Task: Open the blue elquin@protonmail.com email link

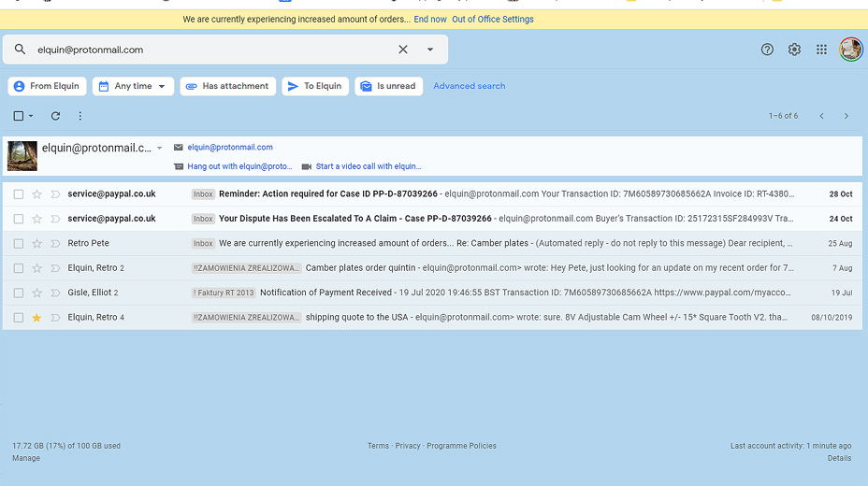Action: tap(230, 148)
